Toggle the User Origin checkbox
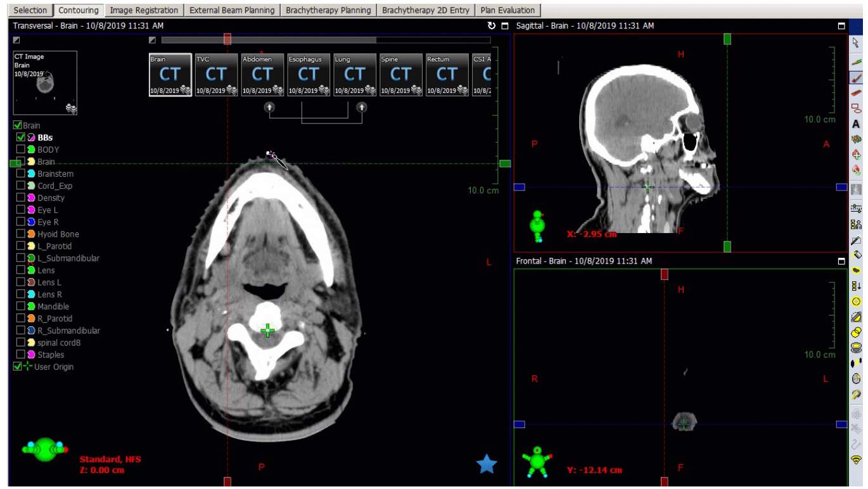Image resolution: width=868 pixels, height=489 pixels. pyautogui.click(x=17, y=367)
